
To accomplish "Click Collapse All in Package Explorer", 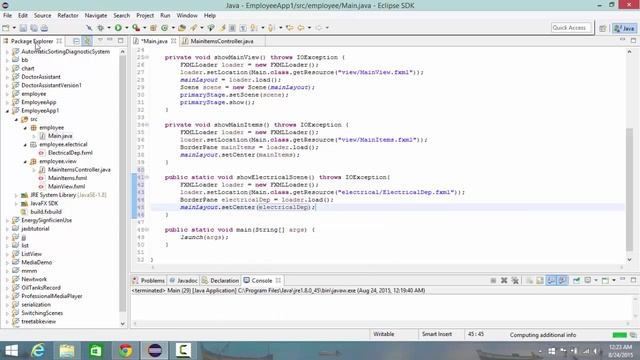I will tap(76, 41).
